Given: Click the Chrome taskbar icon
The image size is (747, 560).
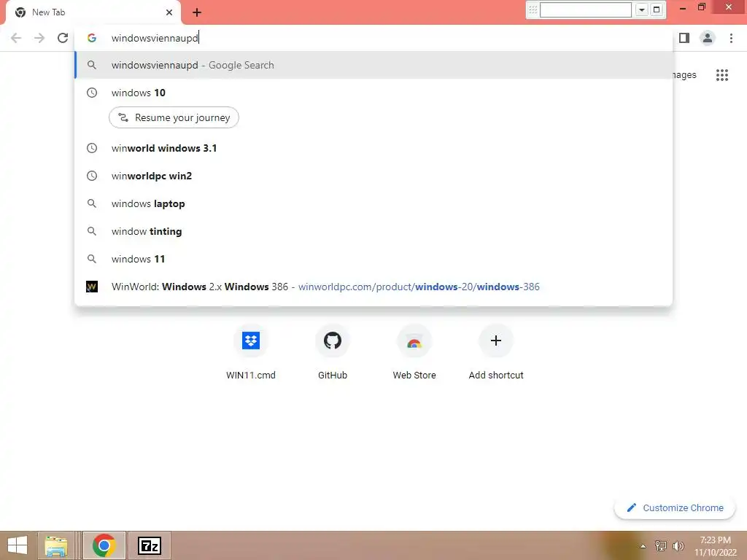Looking at the screenshot, I should (104, 545).
